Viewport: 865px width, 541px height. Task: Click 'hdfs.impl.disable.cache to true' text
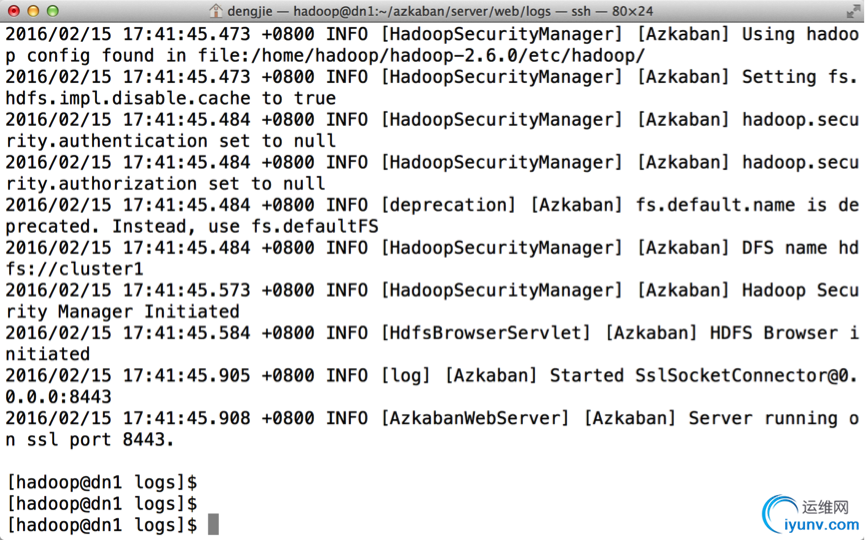[x=170, y=99]
